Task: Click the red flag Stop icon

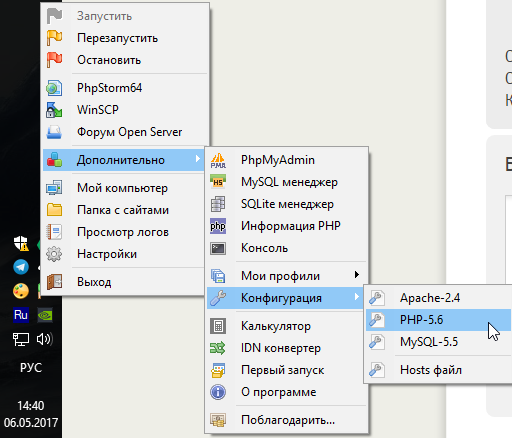Action: 54,60
